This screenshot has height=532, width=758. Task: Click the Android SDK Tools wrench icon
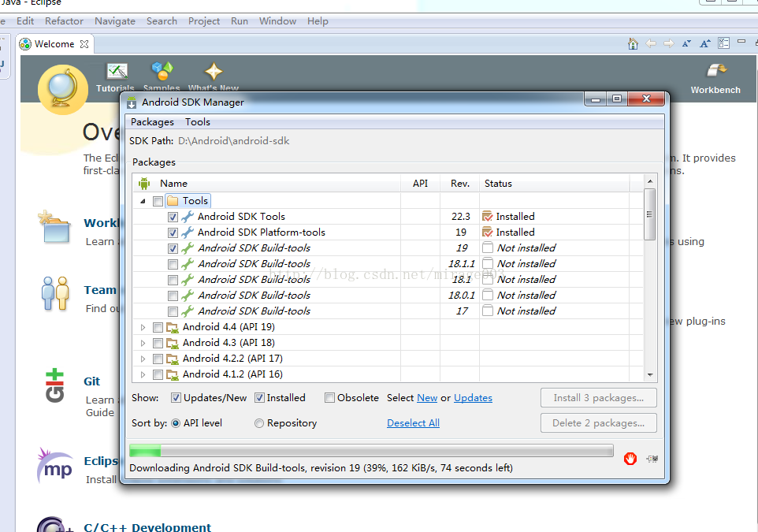point(188,216)
